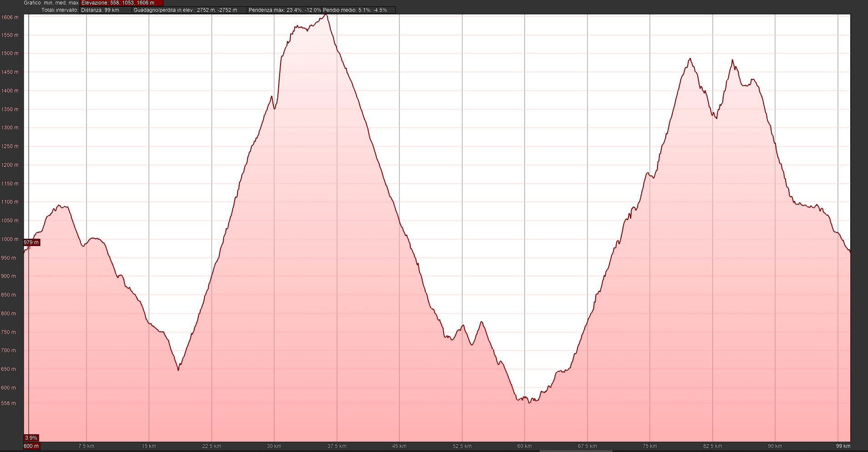Click the 558 m minimum elevation label
Screen dimensions: 868x452
point(10,403)
